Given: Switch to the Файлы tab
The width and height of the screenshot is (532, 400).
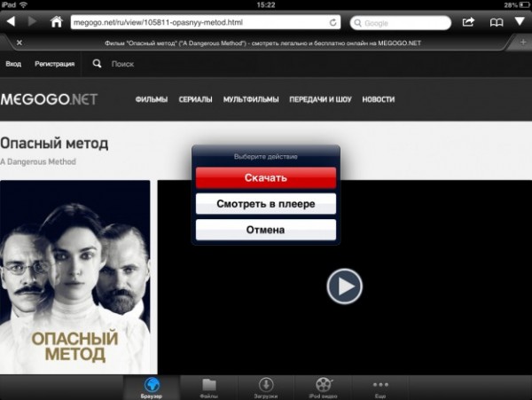Looking at the screenshot, I should coord(209,387).
